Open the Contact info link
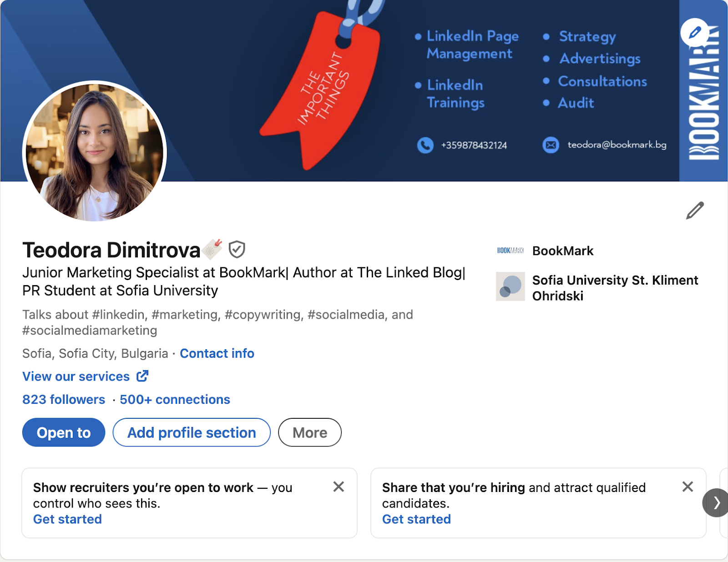 (x=217, y=353)
